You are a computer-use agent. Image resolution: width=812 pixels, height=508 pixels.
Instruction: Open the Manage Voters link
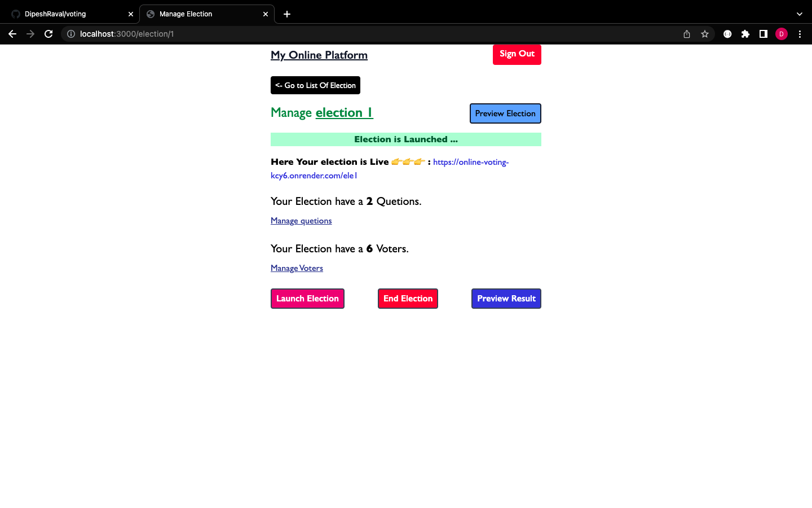coord(297,268)
